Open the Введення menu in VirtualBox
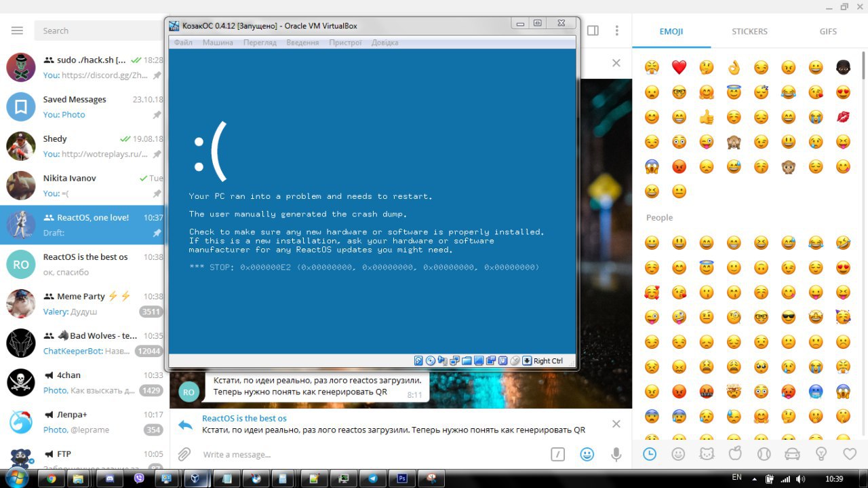 [302, 42]
